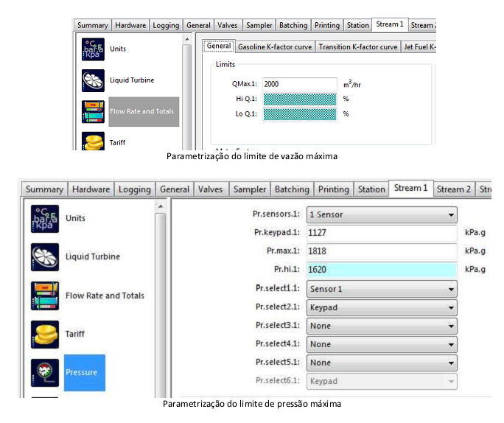504x423 pixels.
Task: Click the Pr.hi.1 field showing 1620
Action: (382, 270)
